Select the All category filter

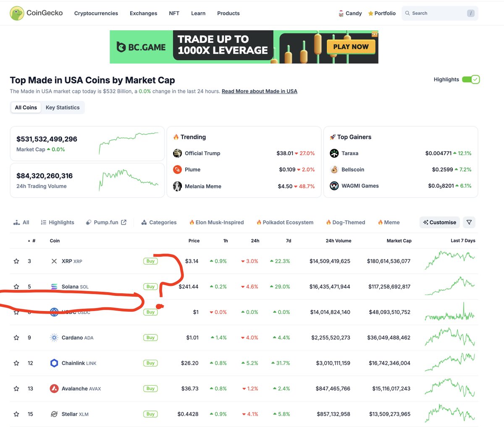coord(21,222)
